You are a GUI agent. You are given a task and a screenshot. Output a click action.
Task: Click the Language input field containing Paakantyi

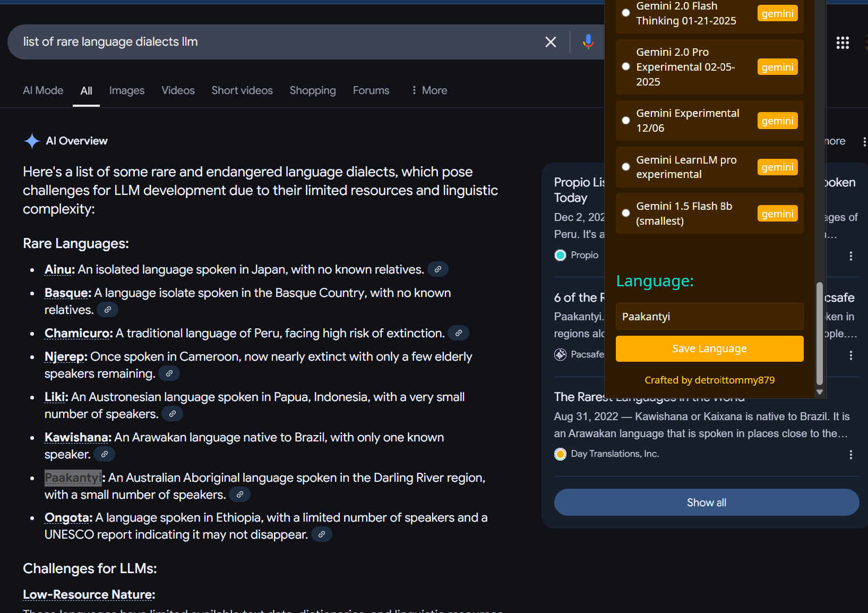[x=709, y=317]
